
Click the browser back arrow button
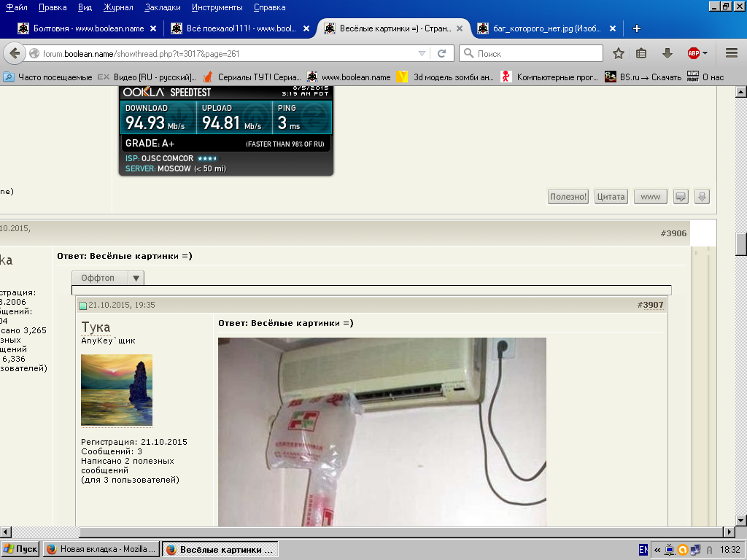point(15,53)
